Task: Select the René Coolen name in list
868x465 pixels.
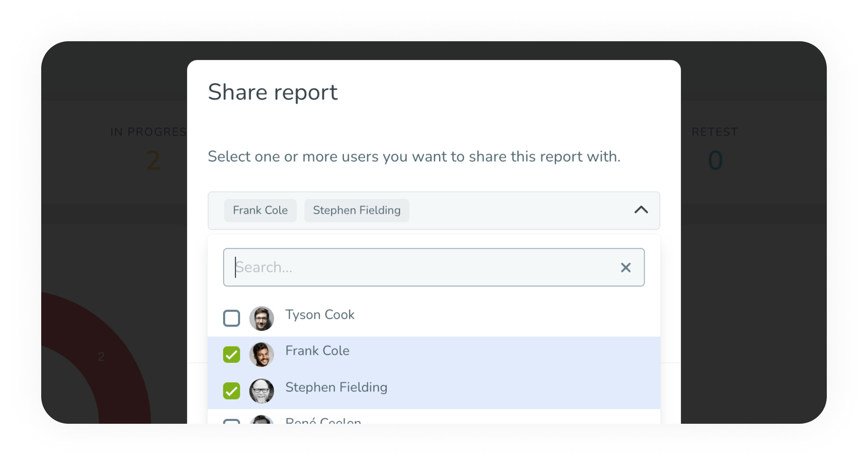Action: (x=323, y=421)
